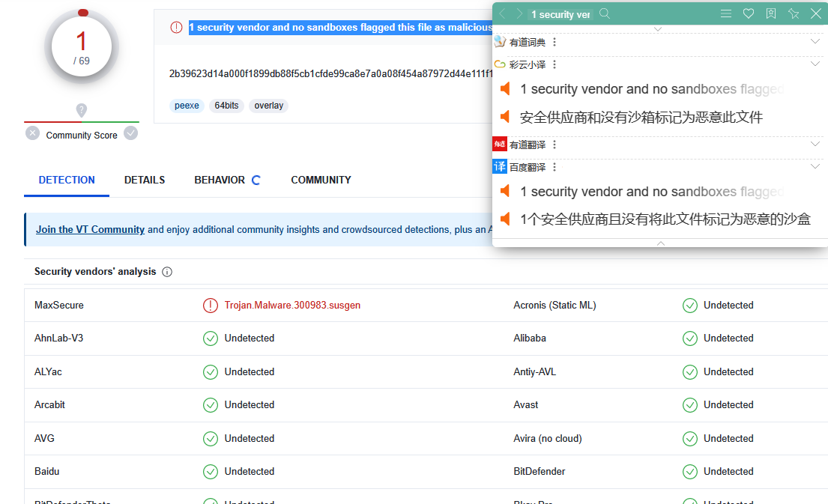The width and height of the screenshot is (828, 504).
Task: Open the DETAILS tab
Action: (x=145, y=180)
